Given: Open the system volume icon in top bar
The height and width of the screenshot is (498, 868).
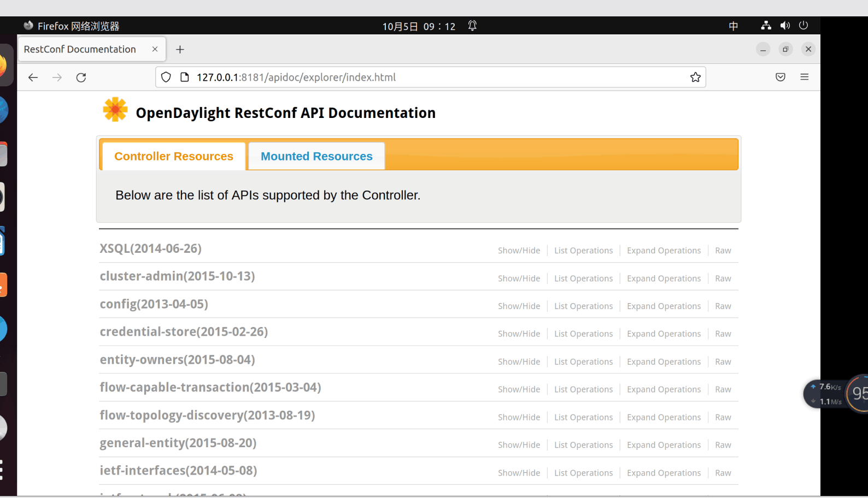Looking at the screenshot, I should click(785, 26).
